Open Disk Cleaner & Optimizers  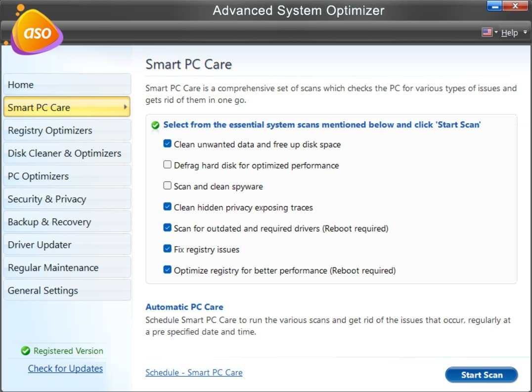pyautogui.click(x=65, y=153)
